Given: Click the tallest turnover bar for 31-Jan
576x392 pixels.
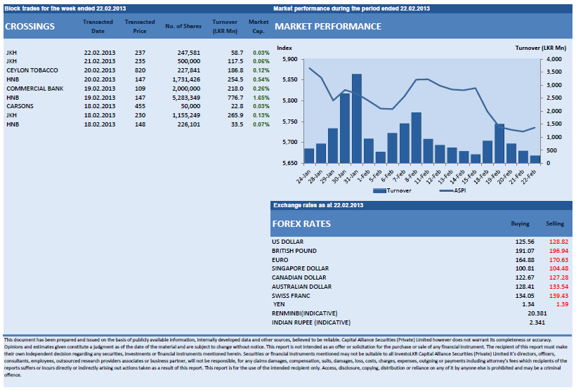Looking at the screenshot, I should coord(357,119).
